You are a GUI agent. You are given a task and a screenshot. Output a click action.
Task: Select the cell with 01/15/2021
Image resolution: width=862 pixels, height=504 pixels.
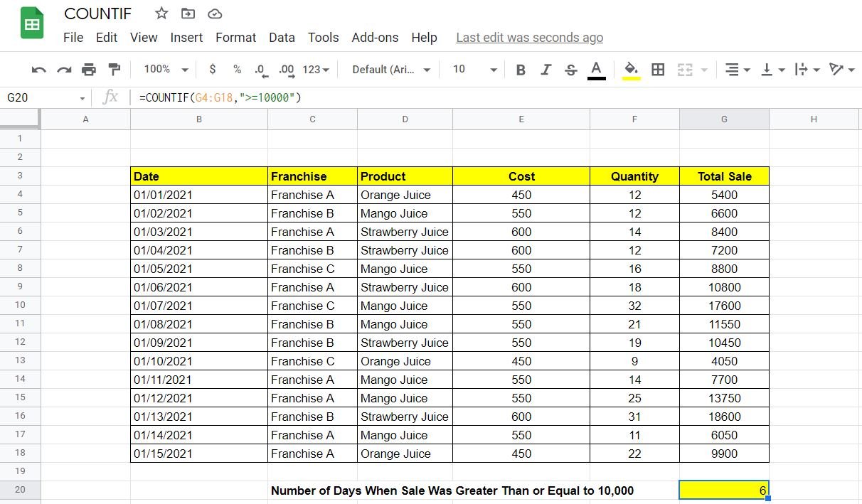click(x=199, y=454)
